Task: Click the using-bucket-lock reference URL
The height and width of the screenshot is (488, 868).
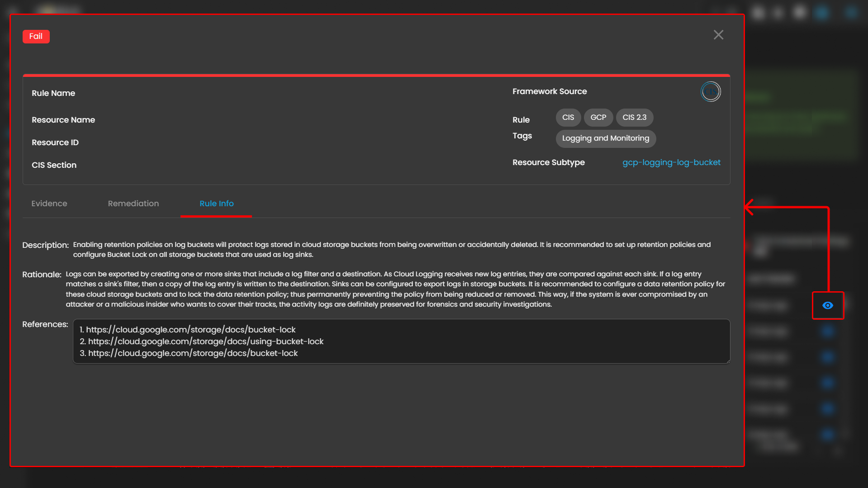Action: pos(205,341)
